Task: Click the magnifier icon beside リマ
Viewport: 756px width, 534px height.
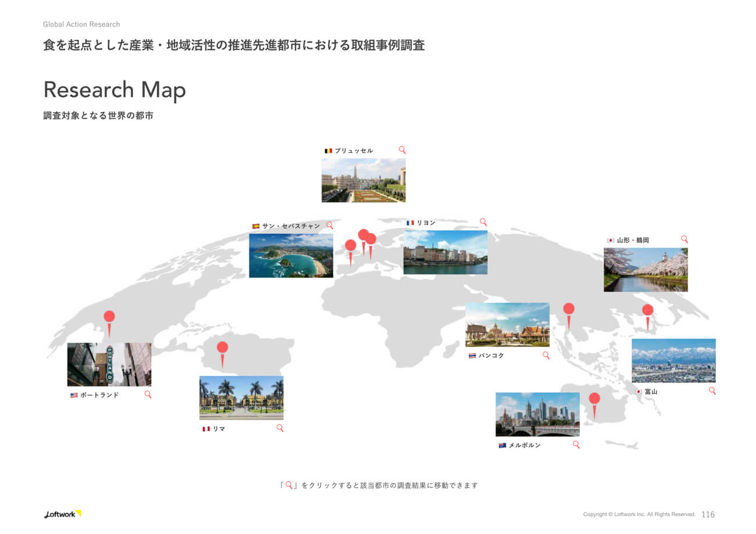Action: click(280, 427)
